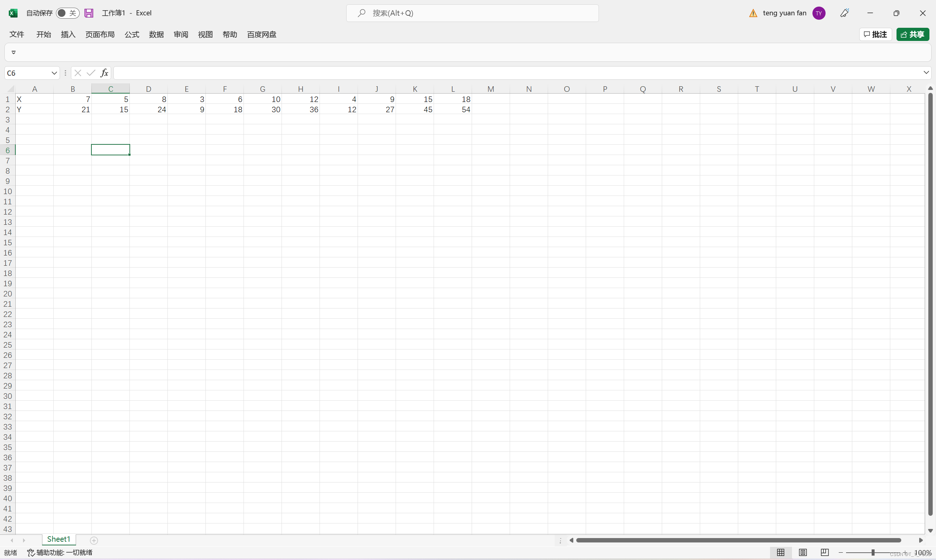Switch to Normal view icon

781,552
